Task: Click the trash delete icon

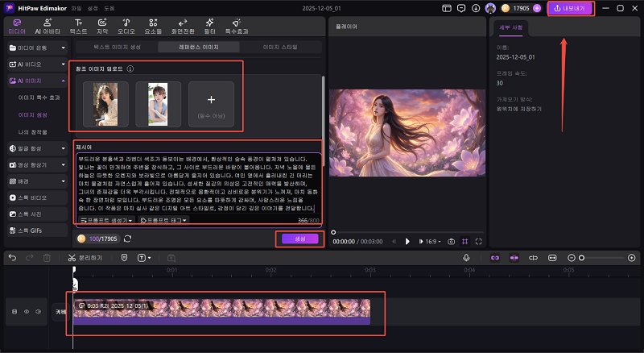Action: point(47,258)
